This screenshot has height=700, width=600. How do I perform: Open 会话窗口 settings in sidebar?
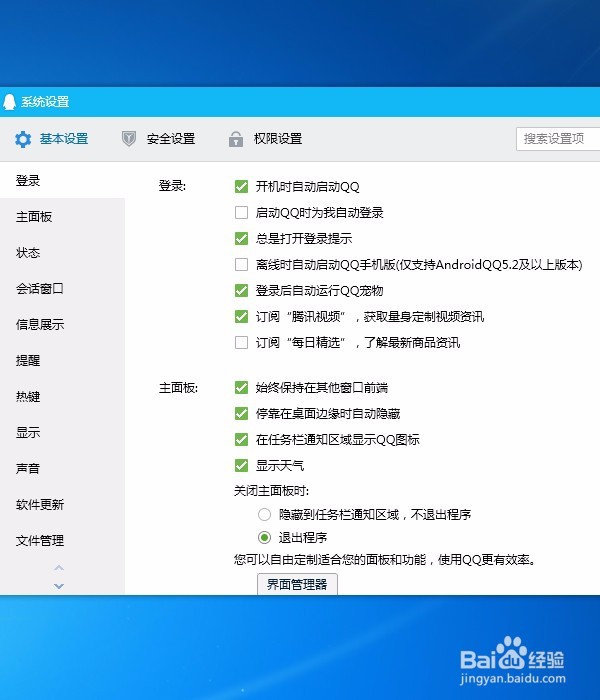[x=40, y=289]
